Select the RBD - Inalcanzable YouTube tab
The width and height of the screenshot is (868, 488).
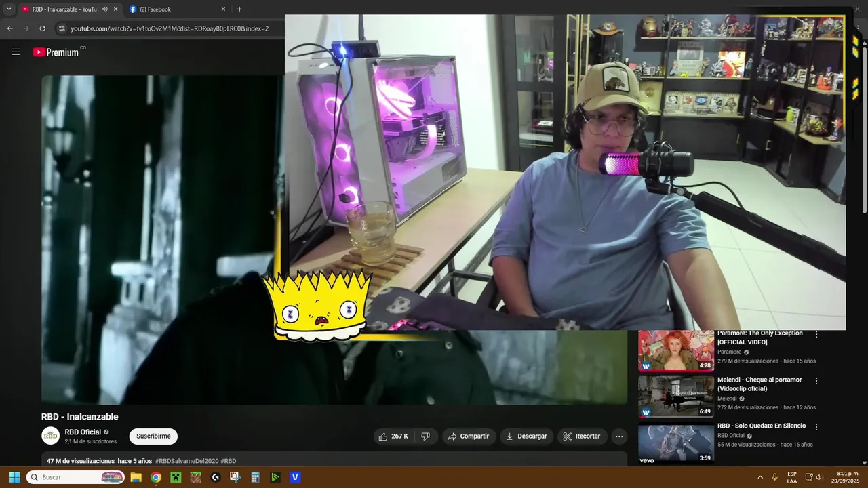[x=64, y=9]
